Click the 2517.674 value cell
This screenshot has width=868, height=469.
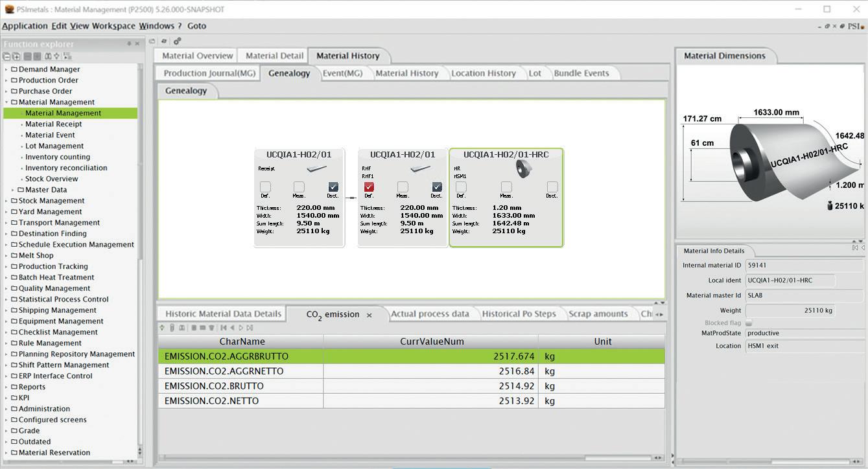click(431, 356)
